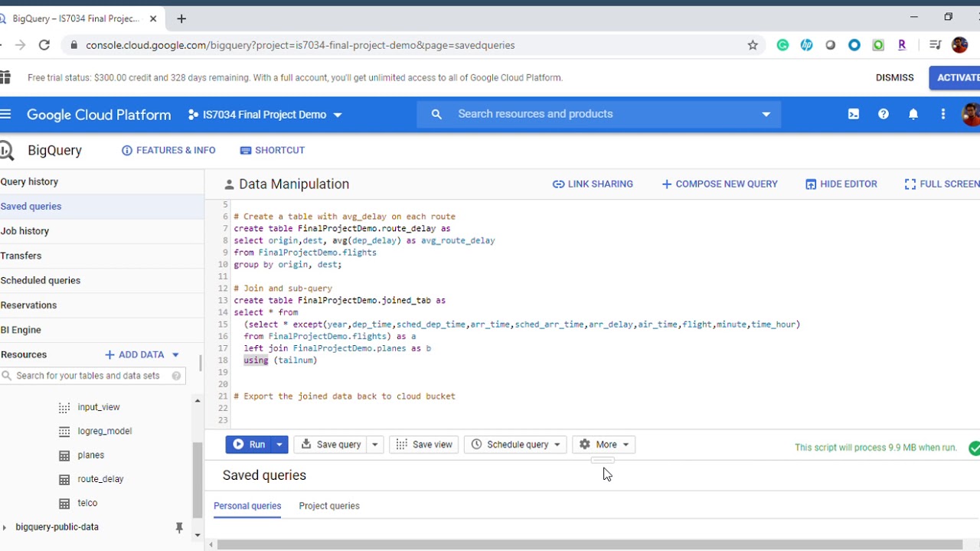The height and width of the screenshot is (551, 980).
Task: Click COMPOSE NEW QUERY
Action: [719, 184]
